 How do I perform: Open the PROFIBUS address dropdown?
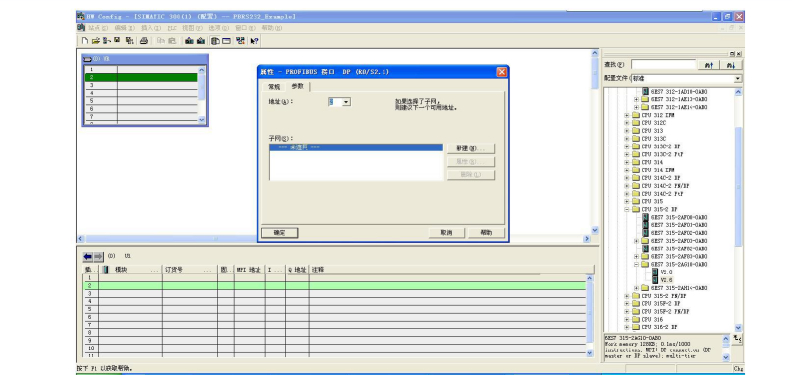click(x=346, y=102)
